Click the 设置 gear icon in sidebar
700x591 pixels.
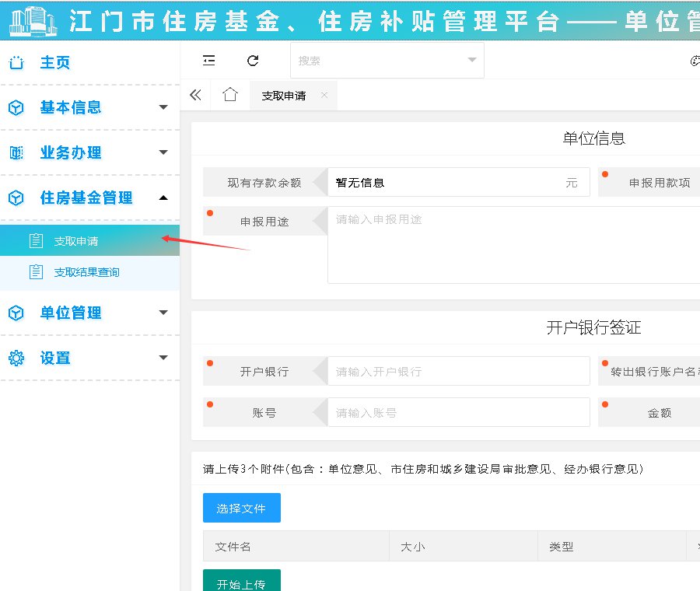pyautogui.click(x=16, y=358)
